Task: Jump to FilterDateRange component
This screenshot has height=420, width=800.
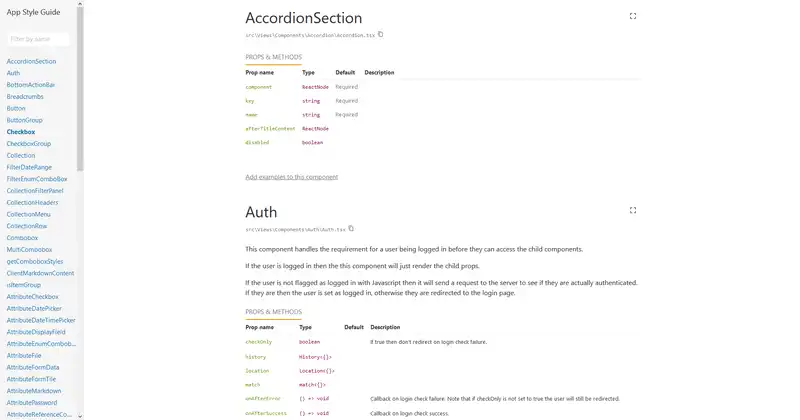Action: pyautogui.click(x=29, y=167)
